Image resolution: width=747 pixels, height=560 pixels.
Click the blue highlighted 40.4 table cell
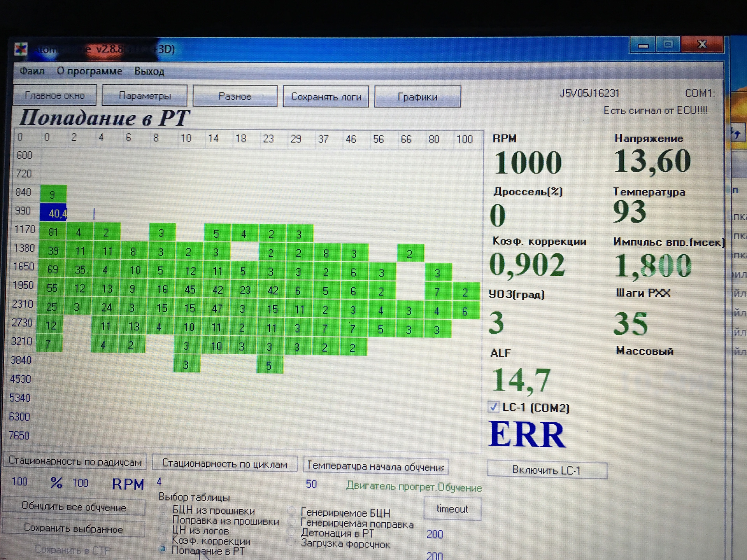pyautogui.click(x=53, y=213)
